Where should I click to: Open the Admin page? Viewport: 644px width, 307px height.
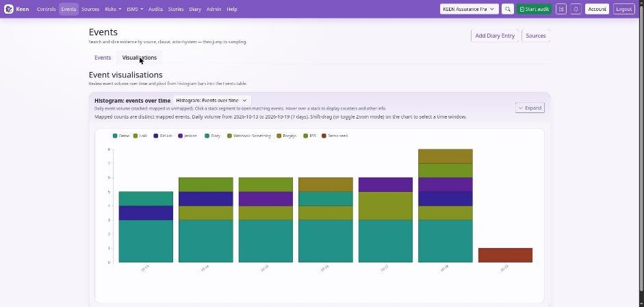214,9
